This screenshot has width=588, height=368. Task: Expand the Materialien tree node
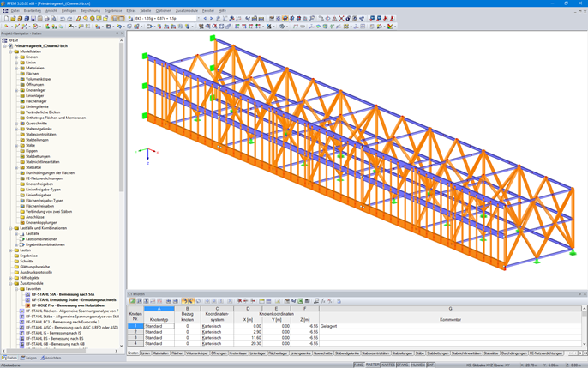click(16, 69)
